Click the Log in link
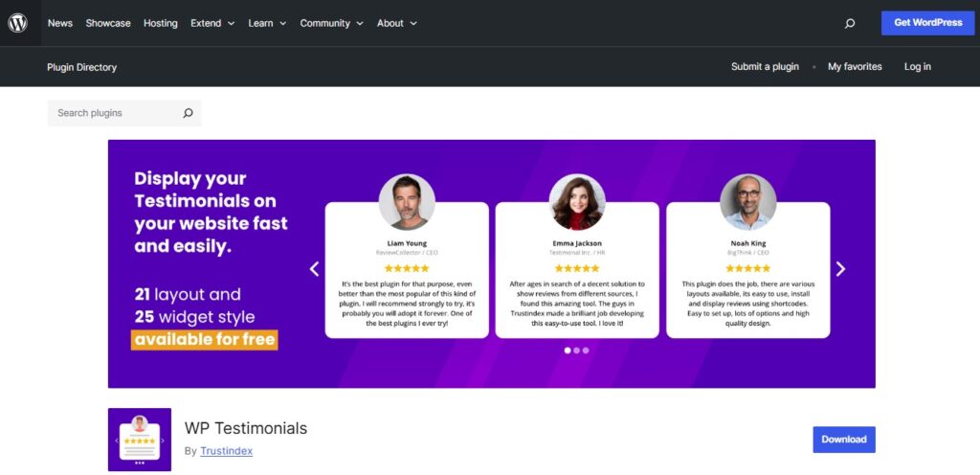The height and width of the screenshot is (475, 980). click(x=918, y=66)
